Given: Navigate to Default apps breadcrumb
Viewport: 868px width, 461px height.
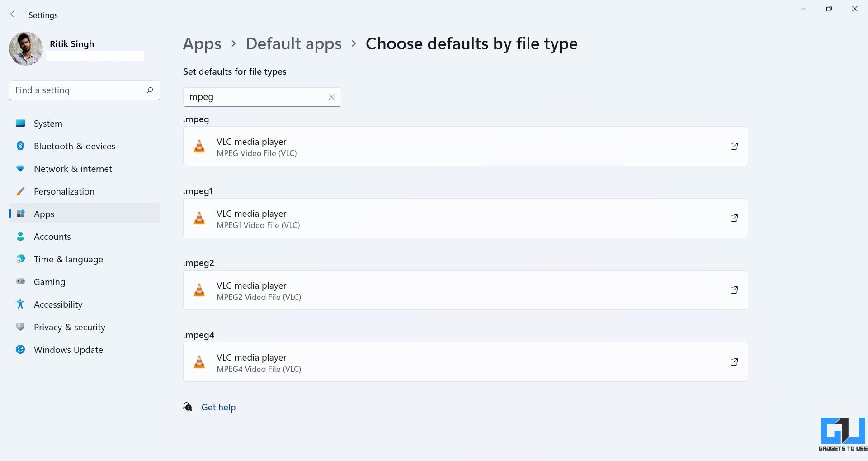Looking at the screenshot, I should tap(293, 44).
